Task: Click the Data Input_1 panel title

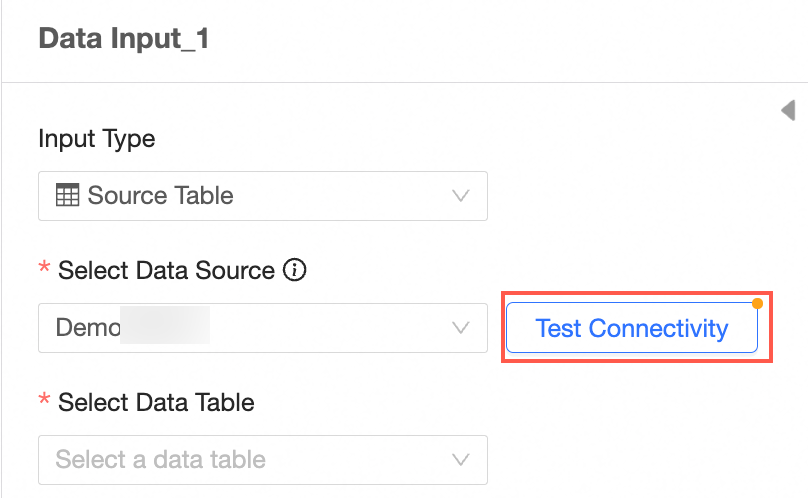Action: point(123,40)
